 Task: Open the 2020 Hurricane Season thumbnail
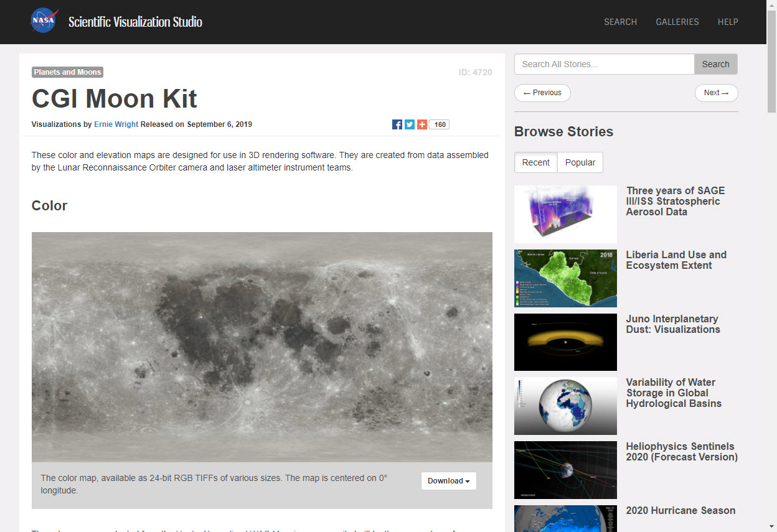pos(565,518)
